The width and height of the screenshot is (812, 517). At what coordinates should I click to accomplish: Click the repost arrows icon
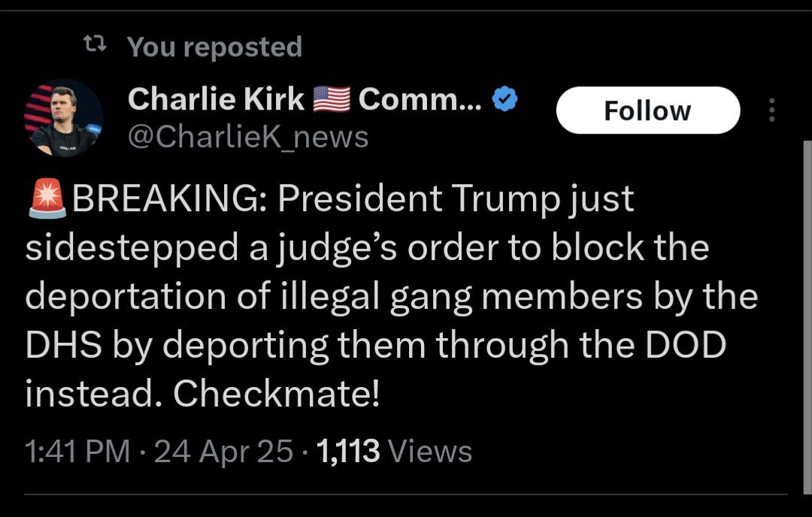[x=94, y=47]
